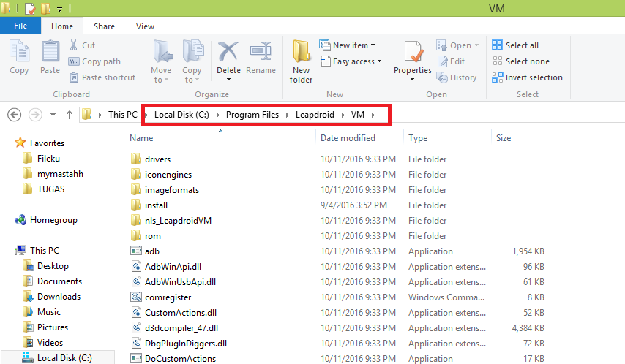Expand the chevron after Leapdroid breadcrumb
625x364 pixels.
(x=343, y=115)
